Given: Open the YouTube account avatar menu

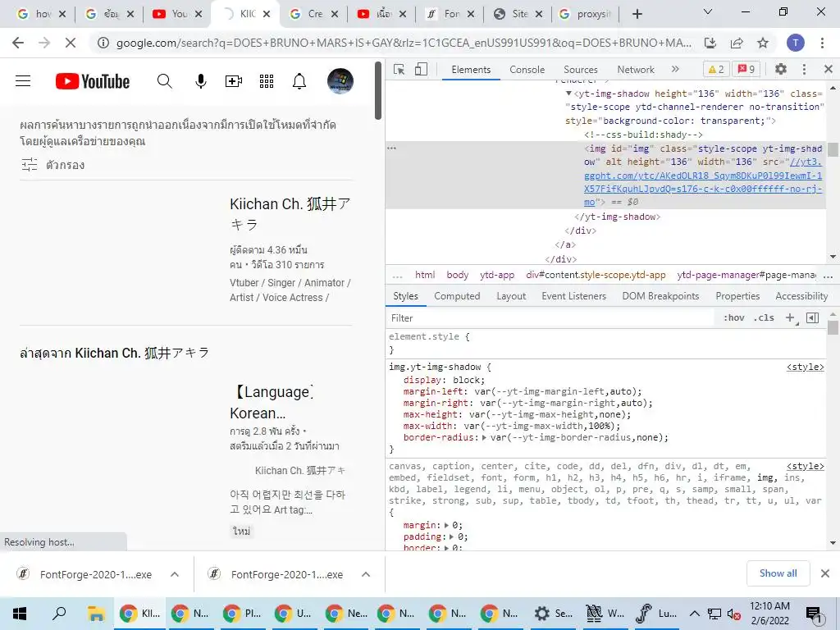Looking at the screenshot, I should coord(340,81).
